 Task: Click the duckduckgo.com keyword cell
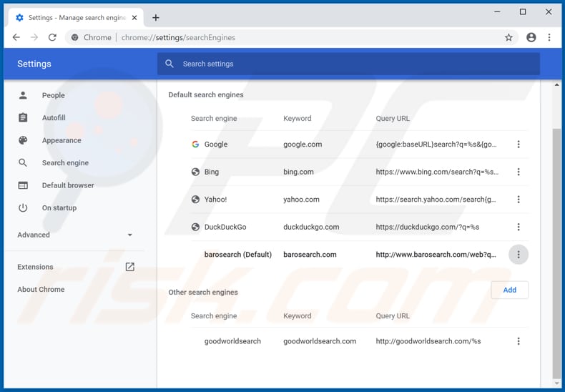pyautogui.click(x=311, y=227)
